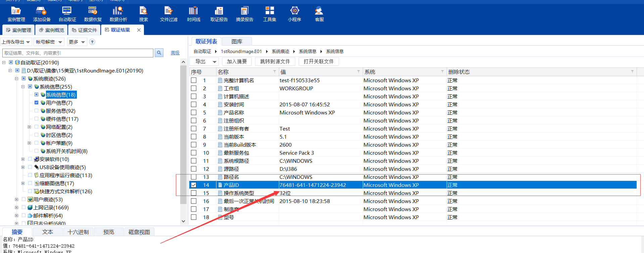Select the 服务信息(92) tree node
Screen dimensions: 644x253
click(x=60, y=111)
